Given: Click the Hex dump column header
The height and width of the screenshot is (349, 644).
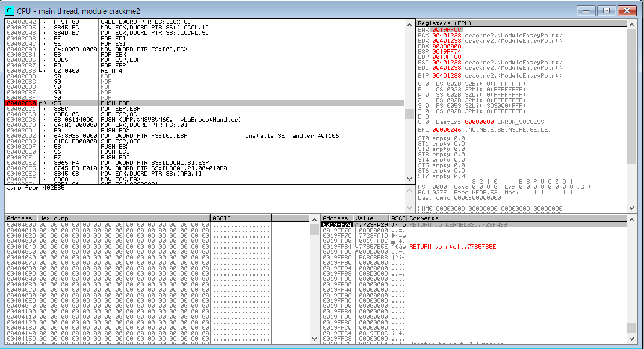Looking at the screenshot, I should 123,218.
